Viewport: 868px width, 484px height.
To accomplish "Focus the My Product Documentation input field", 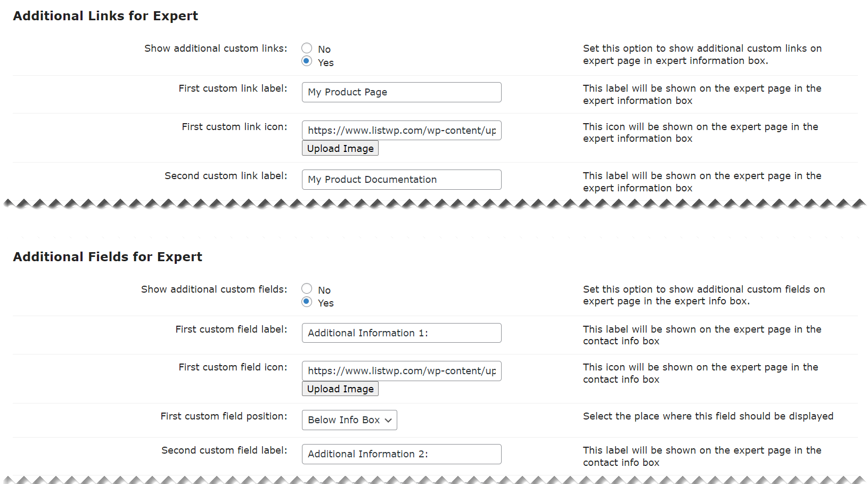I will point(402,180).
